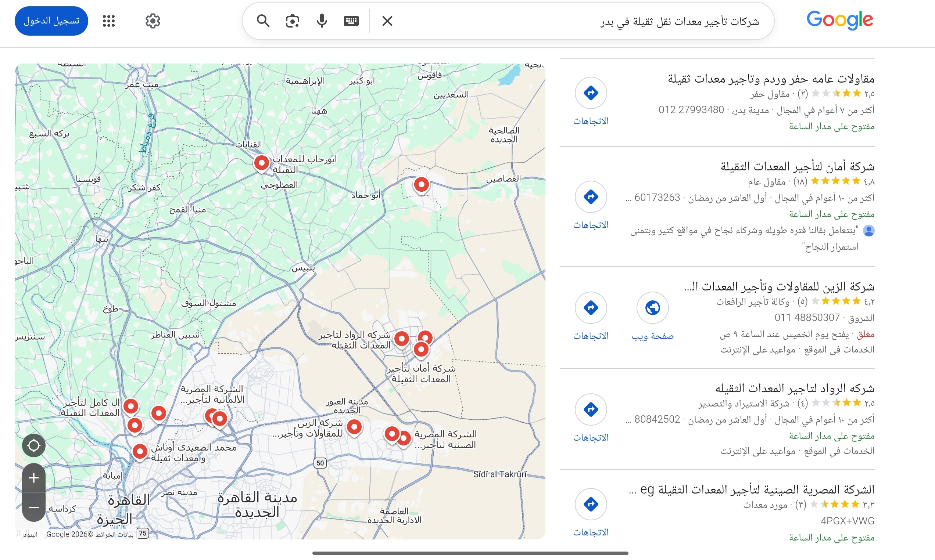Click the horizontal scrollbar at page bottom
This screenshot has height=560, width=935.
pos(470,553)
